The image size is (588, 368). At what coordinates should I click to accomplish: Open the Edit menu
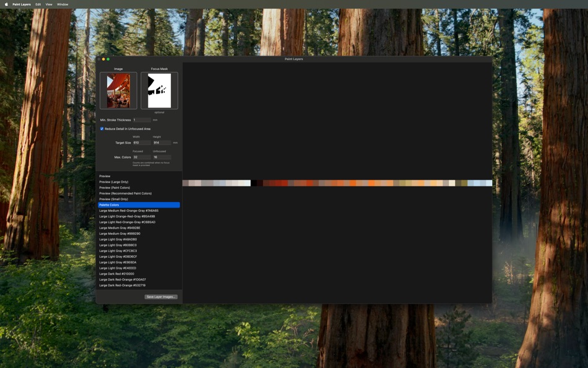[38, 4]
